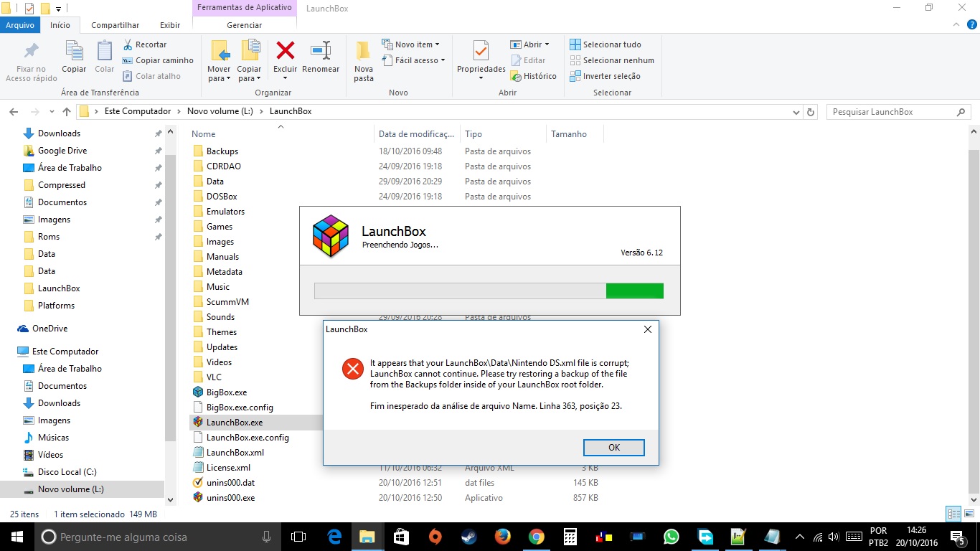The width and height of the screenshot is (980, 551).
Task: Expand Novo item dropdown
Action: pyautogui.click(x=410, y=44)
